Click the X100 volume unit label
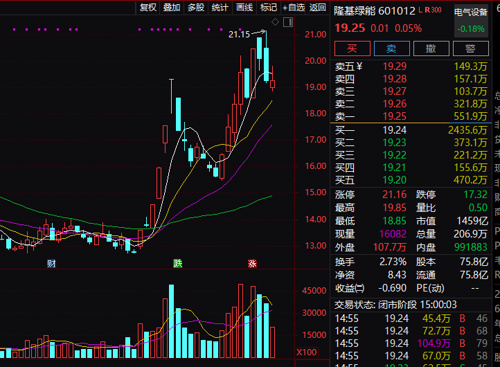Image resolution: width=500 pixels, height=367 pixels. coord(307,352)
